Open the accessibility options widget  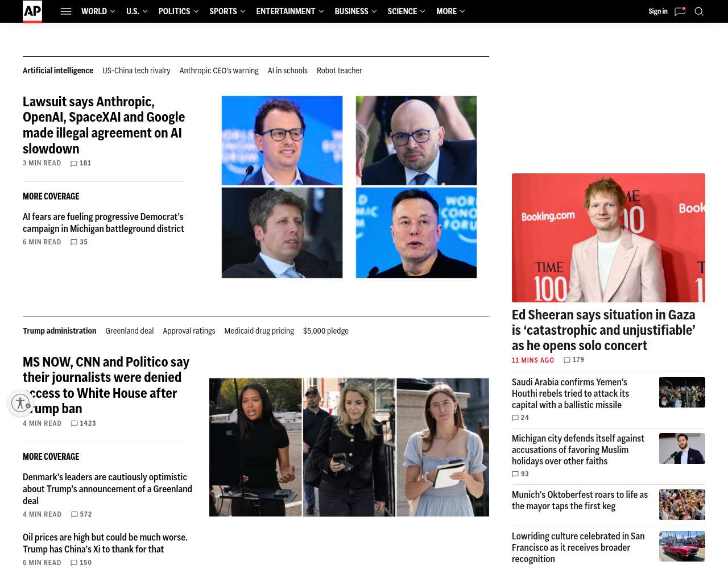(x=21, y=404)
